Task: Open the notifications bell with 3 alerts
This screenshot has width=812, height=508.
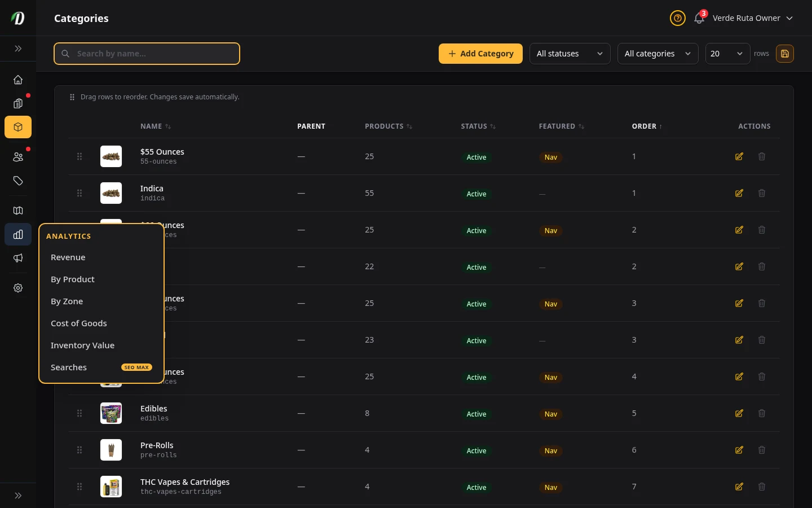Action: click(x=699, y=18)
